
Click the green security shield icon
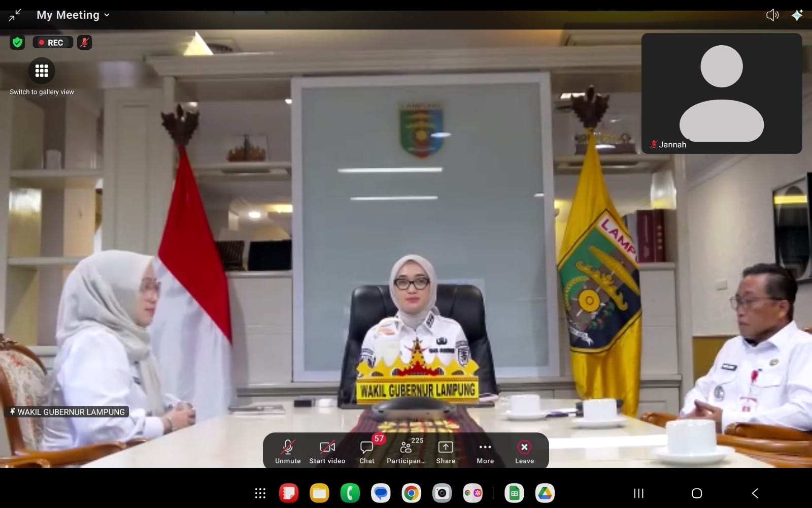[17, 43]
